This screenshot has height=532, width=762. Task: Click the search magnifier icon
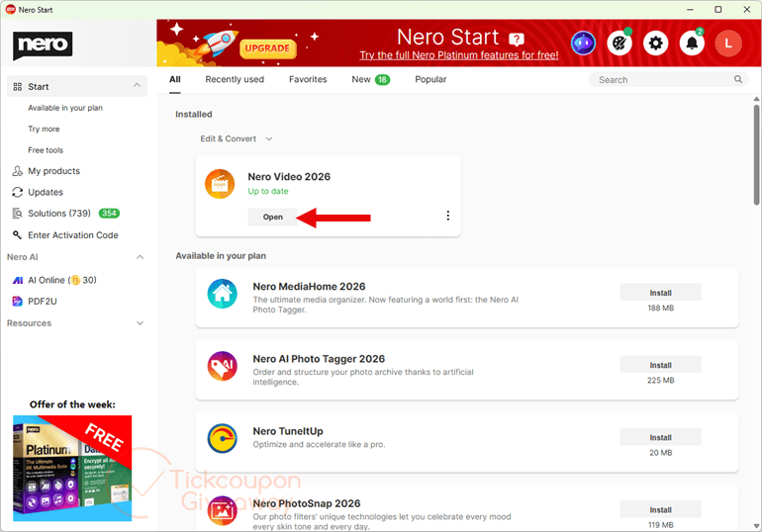[737, 79]
